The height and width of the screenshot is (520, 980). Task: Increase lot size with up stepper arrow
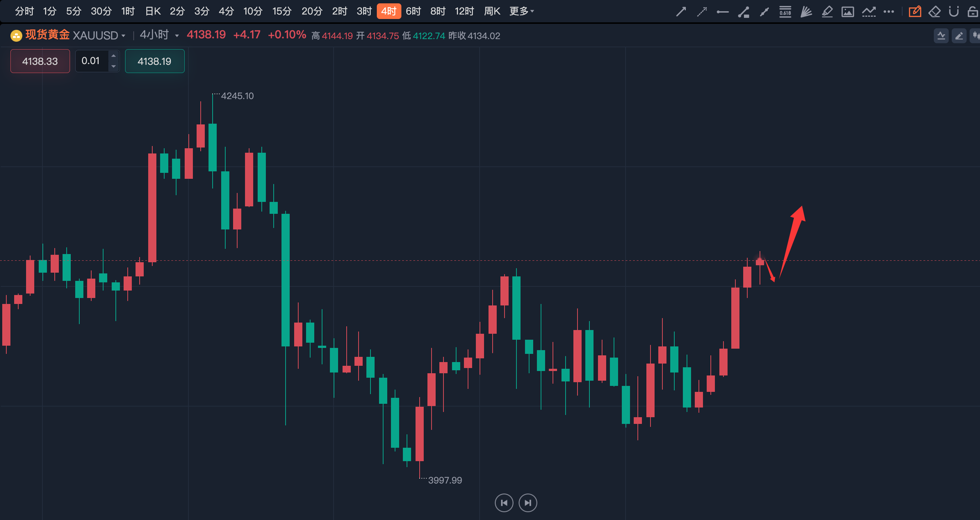(x=113, y=56)
